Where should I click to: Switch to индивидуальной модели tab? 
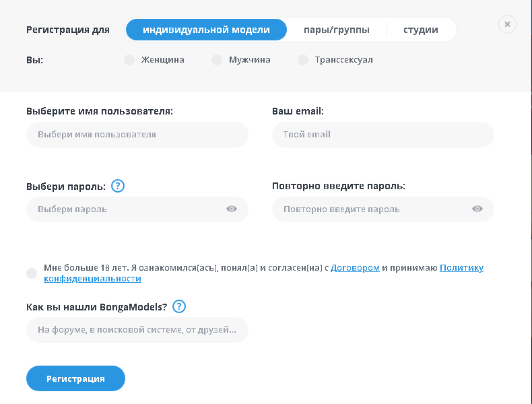(x=206, y=30)
